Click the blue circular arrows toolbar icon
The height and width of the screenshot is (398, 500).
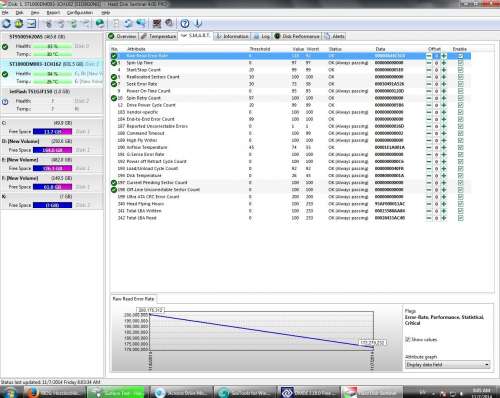(x=128, y=23)
